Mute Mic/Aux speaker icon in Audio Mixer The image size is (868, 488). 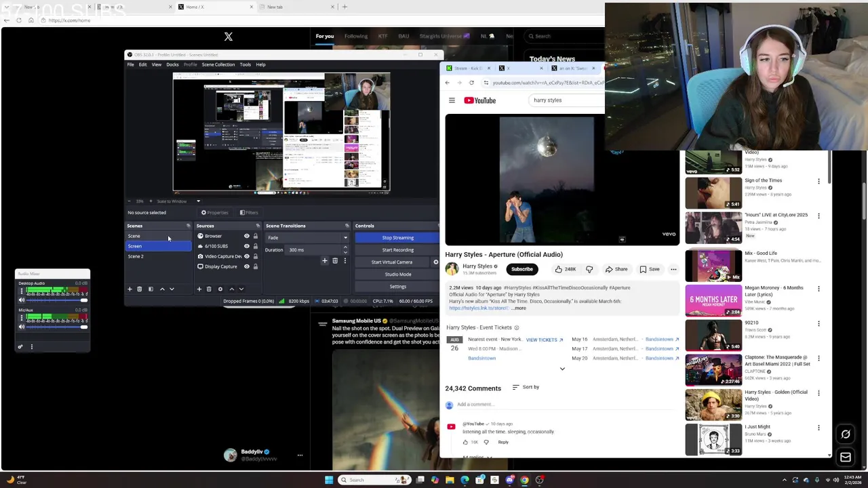click(x=21, y=327)
